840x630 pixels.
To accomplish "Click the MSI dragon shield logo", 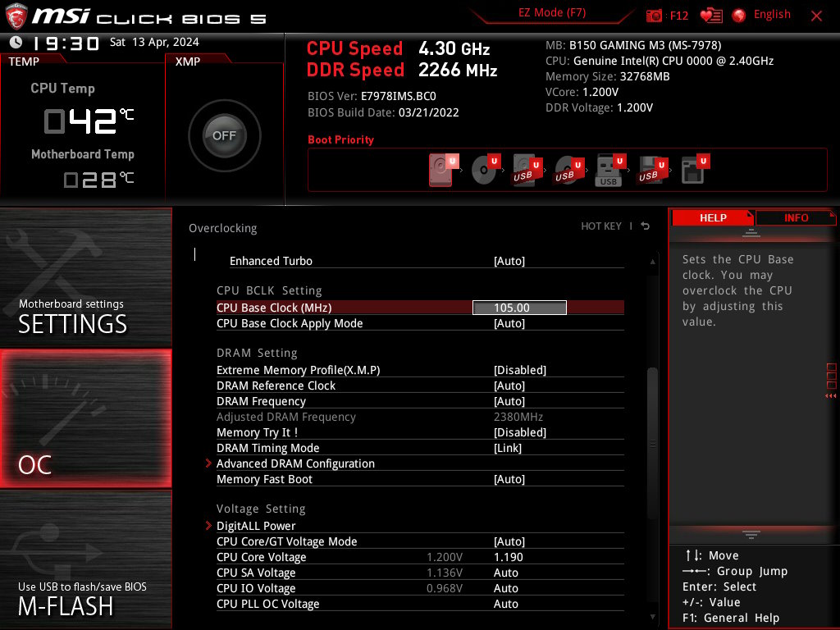I will pyautogui.click(x=16, y=16).
